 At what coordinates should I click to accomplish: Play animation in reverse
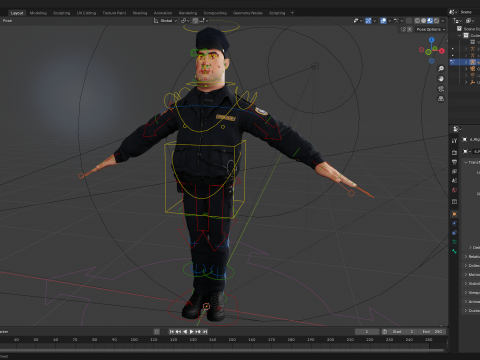tap(185, 332)
